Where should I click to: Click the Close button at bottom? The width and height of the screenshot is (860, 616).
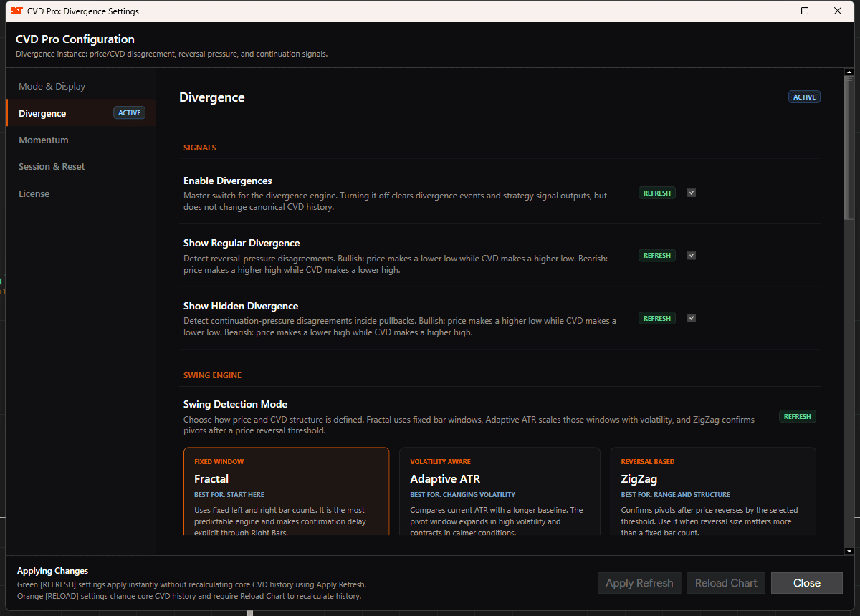tap(807, 583)
